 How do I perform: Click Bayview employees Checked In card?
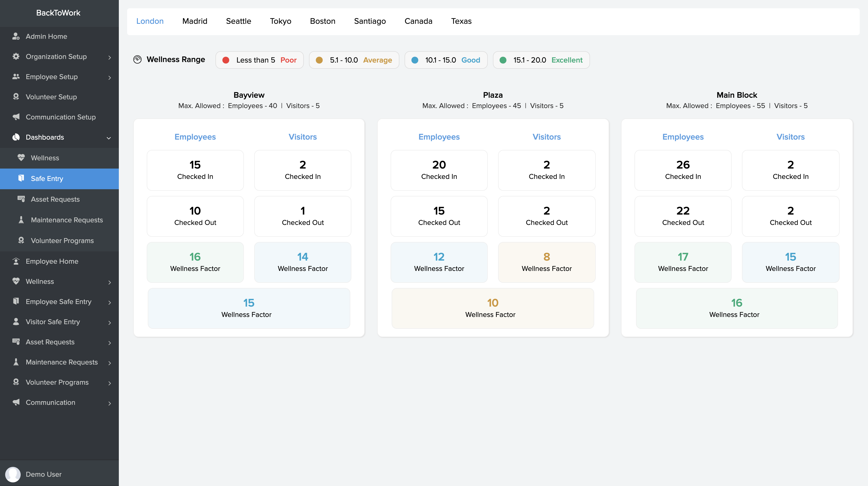coord(195,170)
